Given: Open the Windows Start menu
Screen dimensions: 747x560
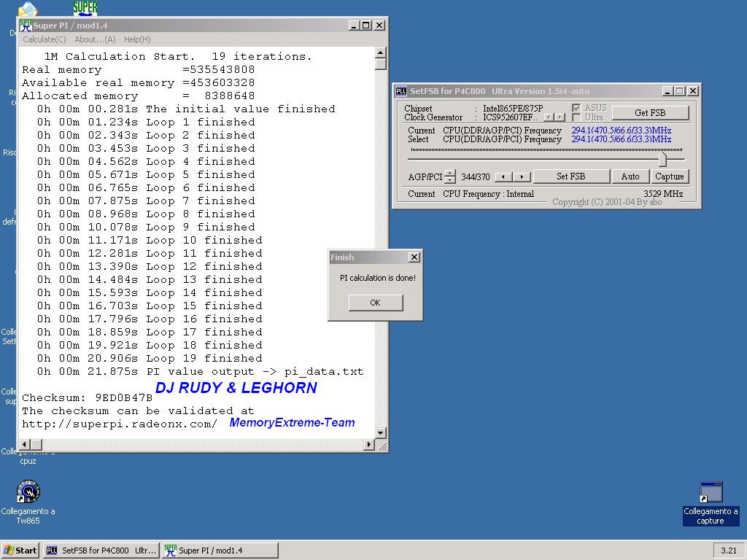Looking at the screenshot, I should pos(20,551).
